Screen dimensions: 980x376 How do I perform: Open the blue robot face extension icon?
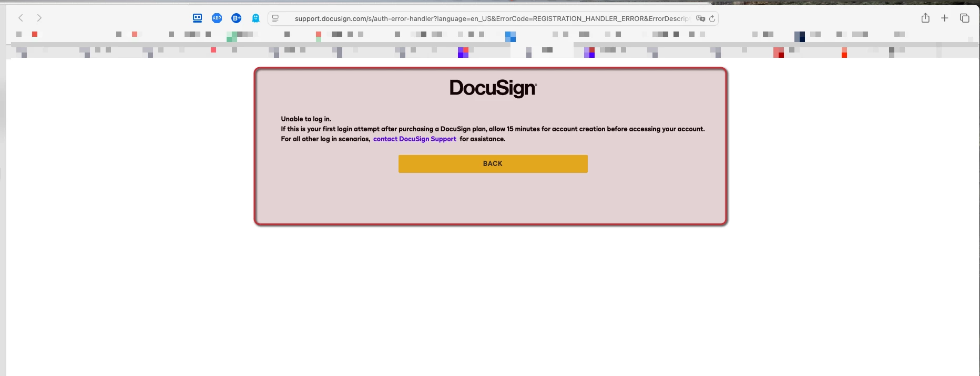(197, 18)
